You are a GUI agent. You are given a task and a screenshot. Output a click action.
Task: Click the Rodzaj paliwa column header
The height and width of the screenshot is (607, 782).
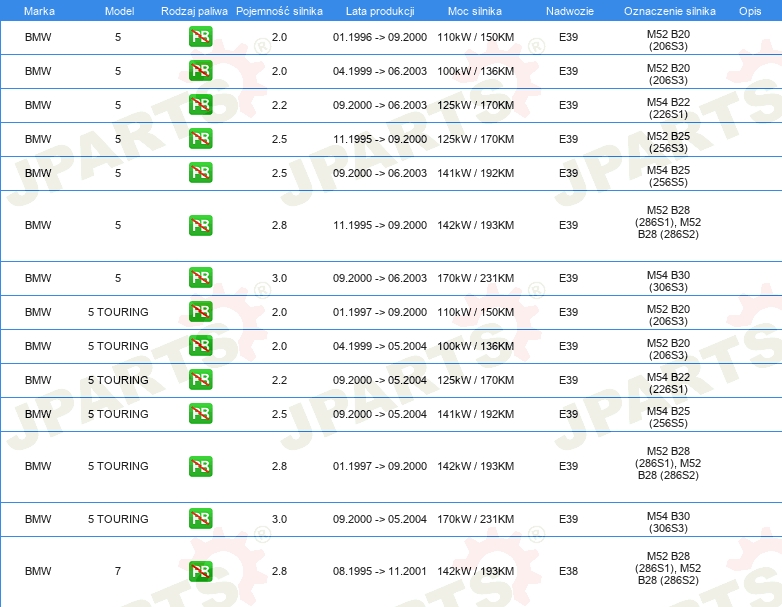[194, 11]
